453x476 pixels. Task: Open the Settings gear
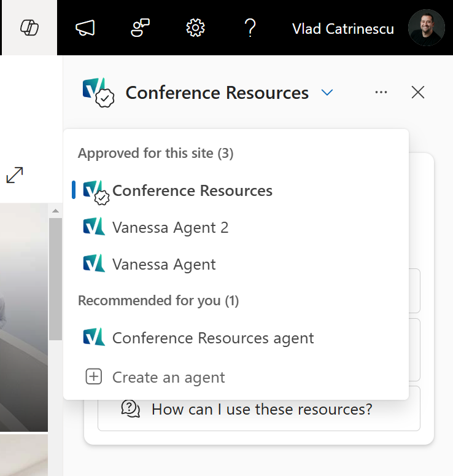[195, 28]
